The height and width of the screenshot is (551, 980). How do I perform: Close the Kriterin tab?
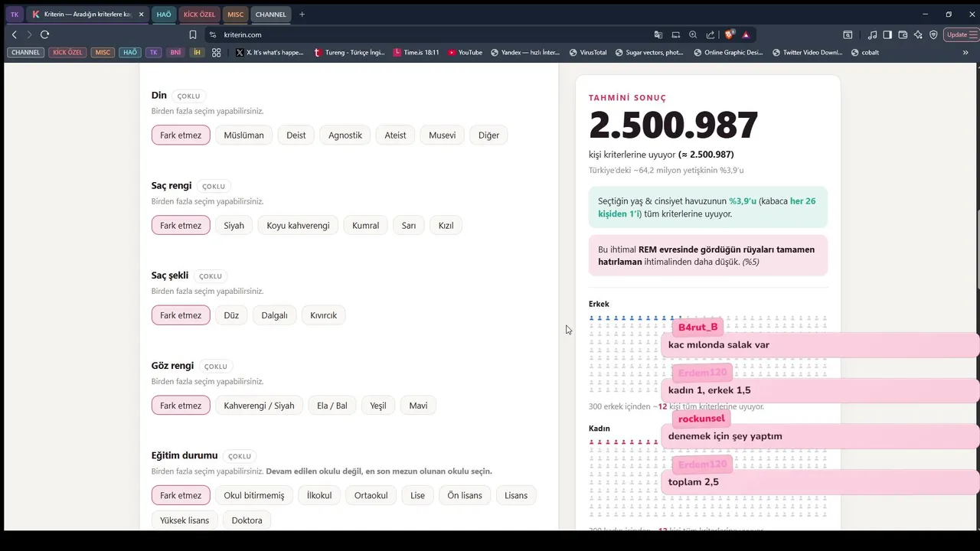(x=142, y=15)
